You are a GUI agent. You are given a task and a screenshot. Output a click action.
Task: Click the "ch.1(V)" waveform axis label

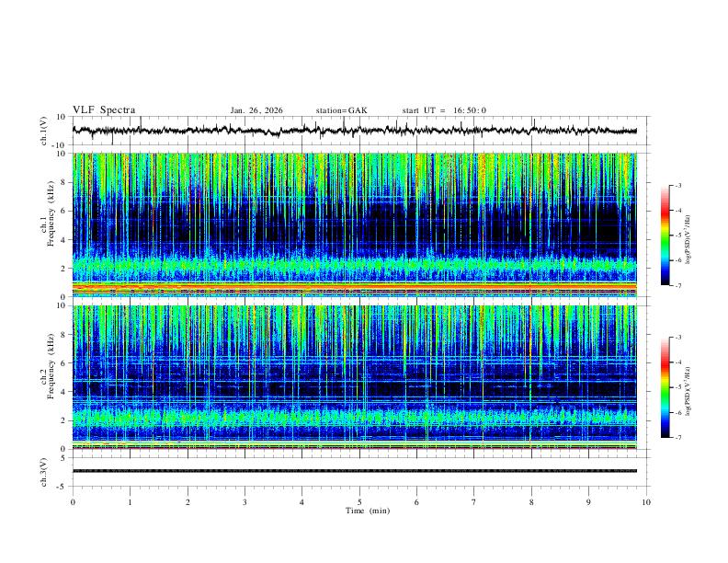44,131
